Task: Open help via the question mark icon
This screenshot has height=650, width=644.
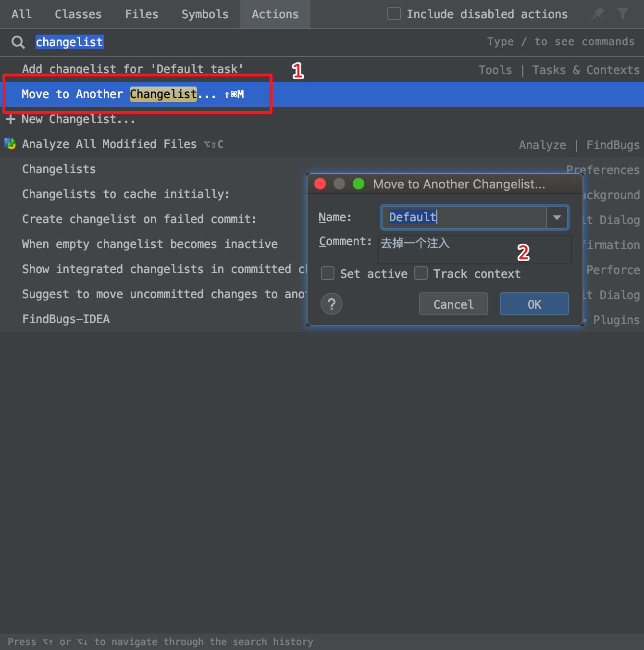Action: [x=331, y=304]
